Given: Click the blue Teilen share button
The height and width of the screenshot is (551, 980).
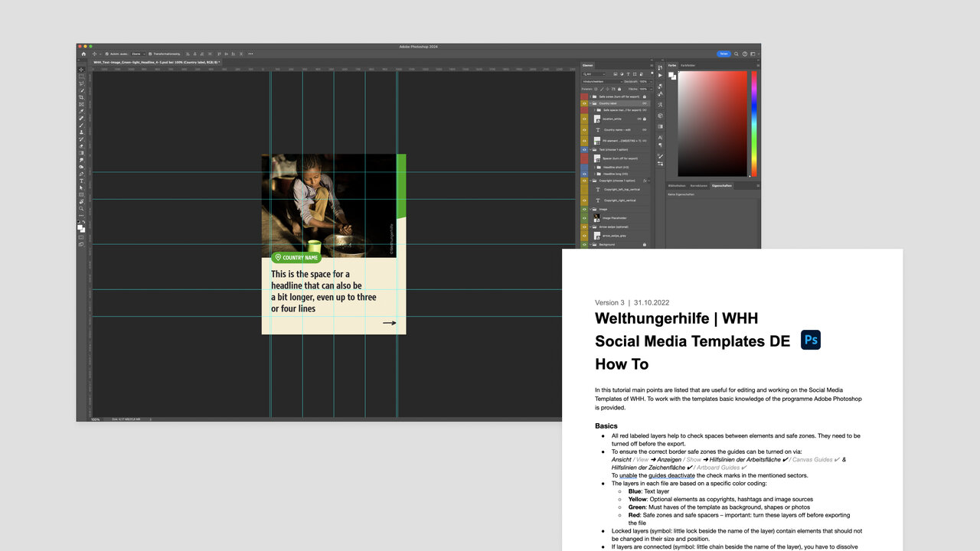Looking at the screenshot, I should pyautogui.click(x=724, y=54).
